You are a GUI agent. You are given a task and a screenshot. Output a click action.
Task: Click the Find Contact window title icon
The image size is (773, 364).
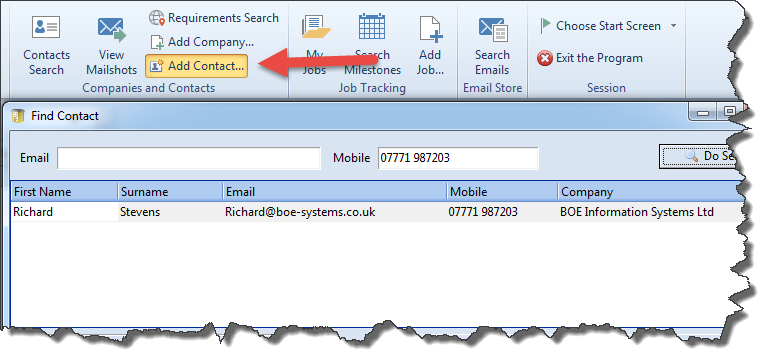18,116
